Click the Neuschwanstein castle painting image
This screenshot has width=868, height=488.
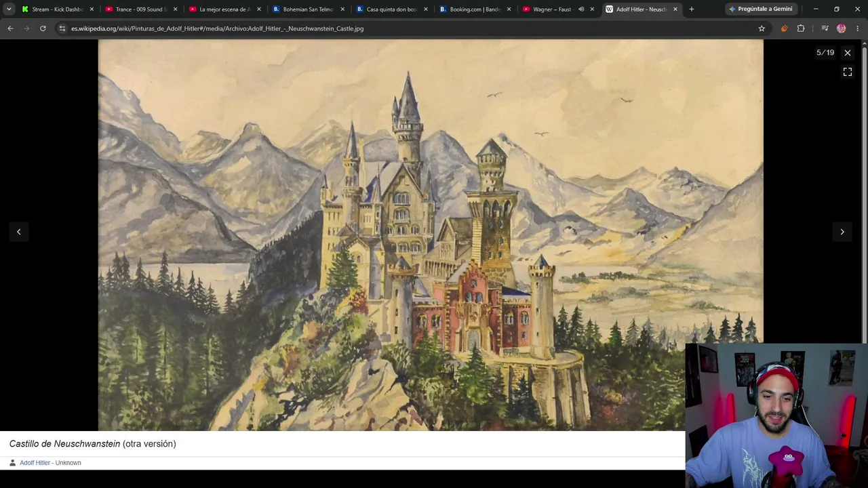[431, 235]
